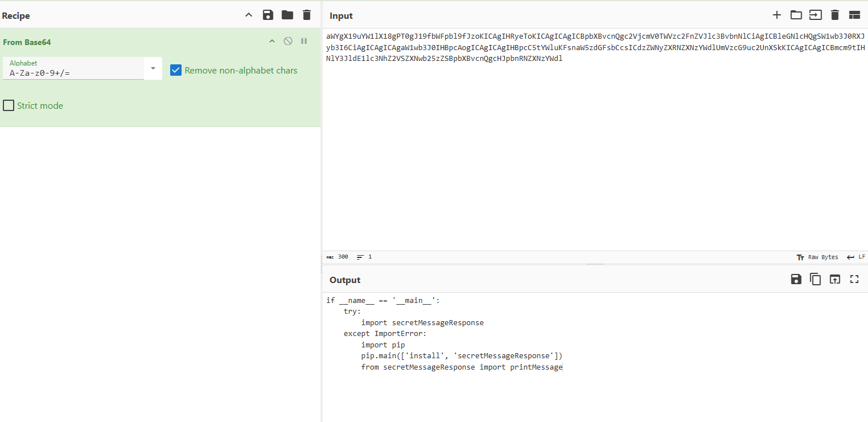Open the Alphabet dropdown

153,68
